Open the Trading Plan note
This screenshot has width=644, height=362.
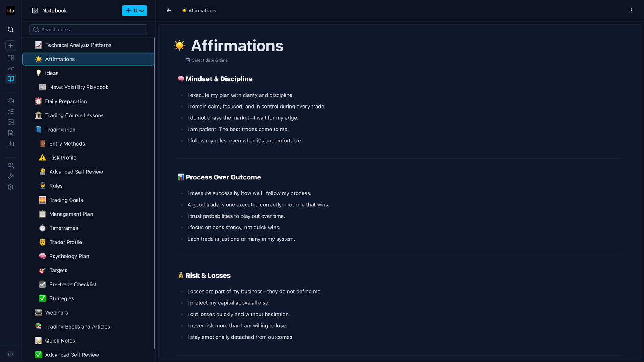pyautogui.click(x=60, y=130)
